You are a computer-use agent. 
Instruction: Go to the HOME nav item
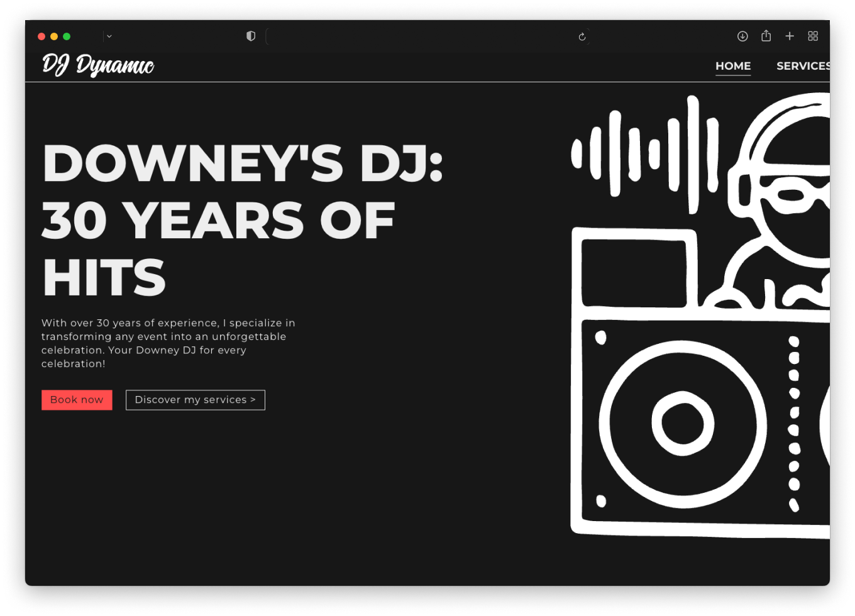(x=733, y=66)
